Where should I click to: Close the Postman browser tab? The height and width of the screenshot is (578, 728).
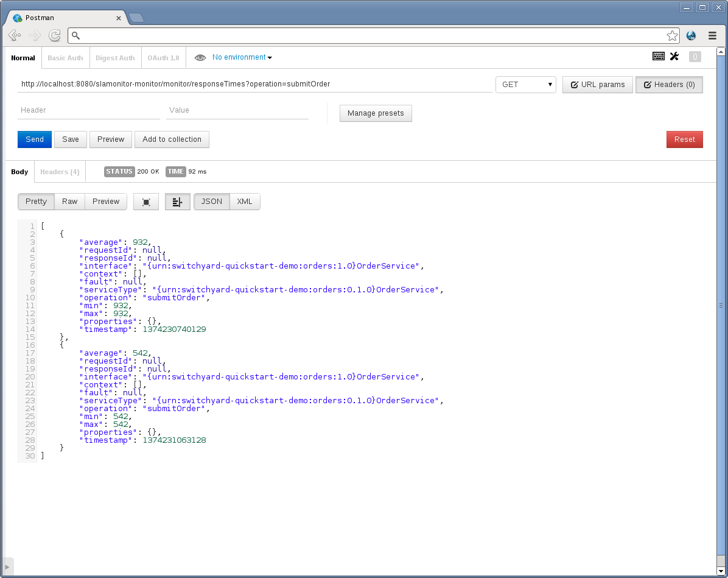119,18
